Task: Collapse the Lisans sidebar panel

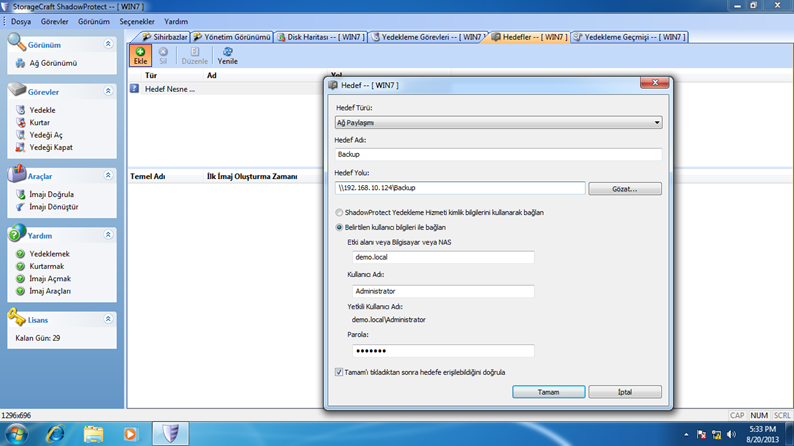Action: point(108,319)
